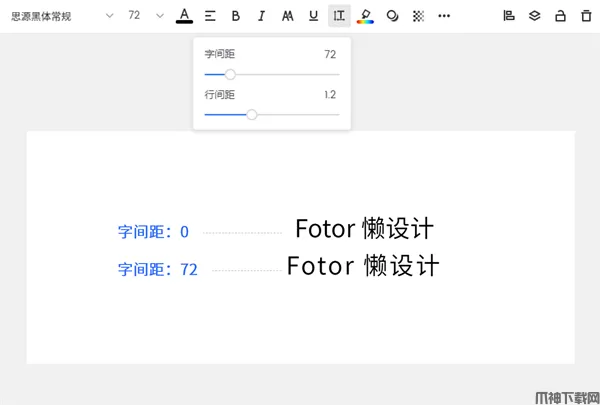
Task: Toggle uppercase letter case
Action: (287, 16)
